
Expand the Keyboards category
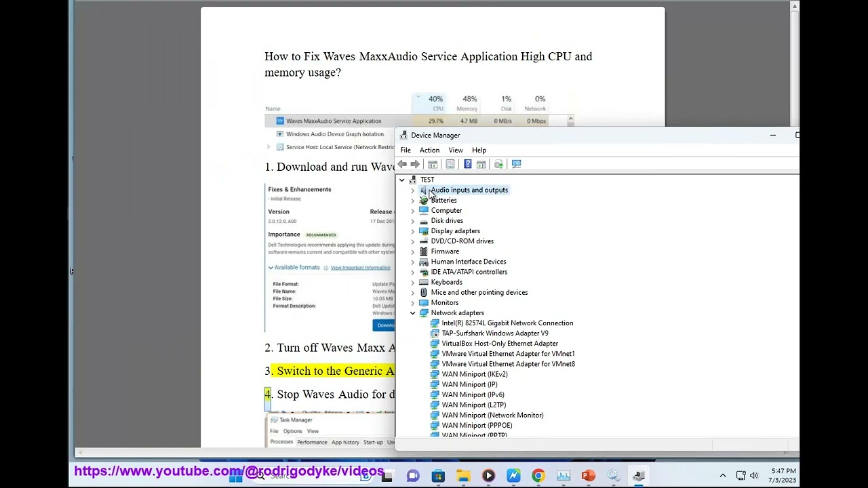[412, 283]
